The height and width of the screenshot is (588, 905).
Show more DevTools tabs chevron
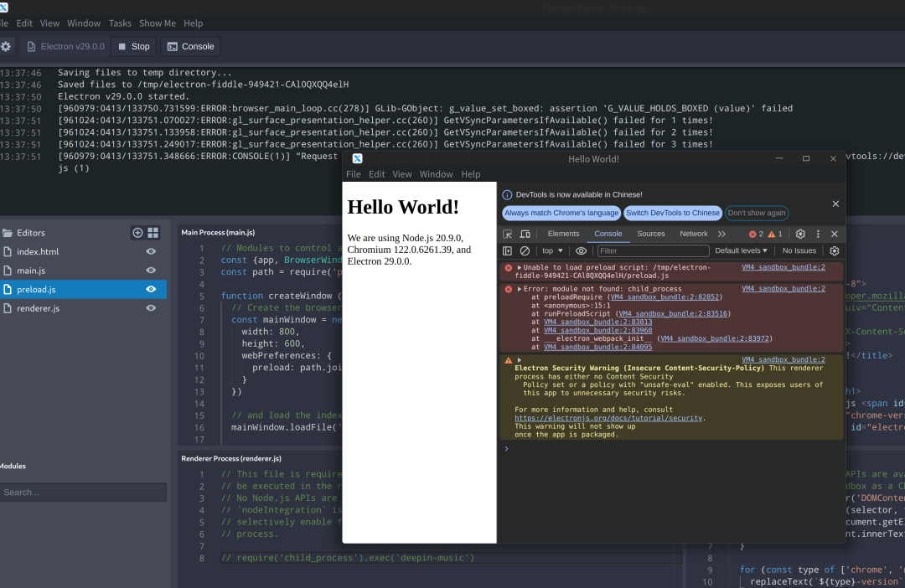point(721,234)
